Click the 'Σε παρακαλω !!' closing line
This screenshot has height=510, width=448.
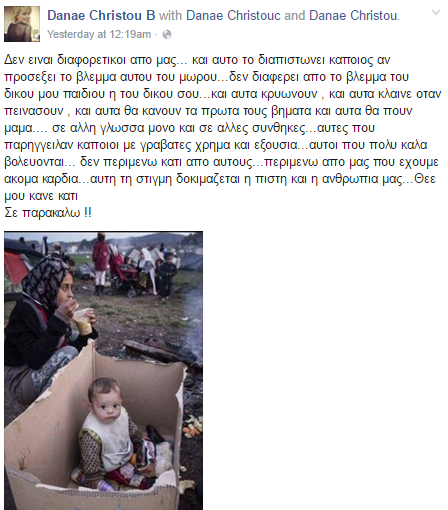point(48,213)
